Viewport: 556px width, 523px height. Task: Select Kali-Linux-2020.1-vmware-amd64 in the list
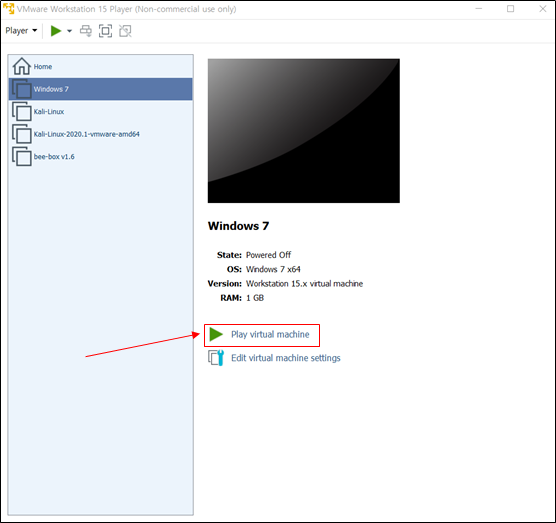click(101, 134)
